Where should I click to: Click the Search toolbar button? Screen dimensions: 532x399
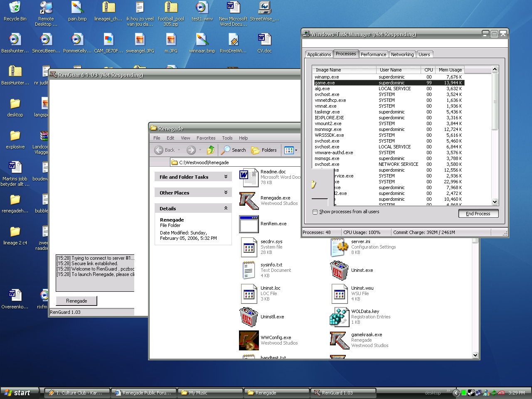click(x=234, y=150)
